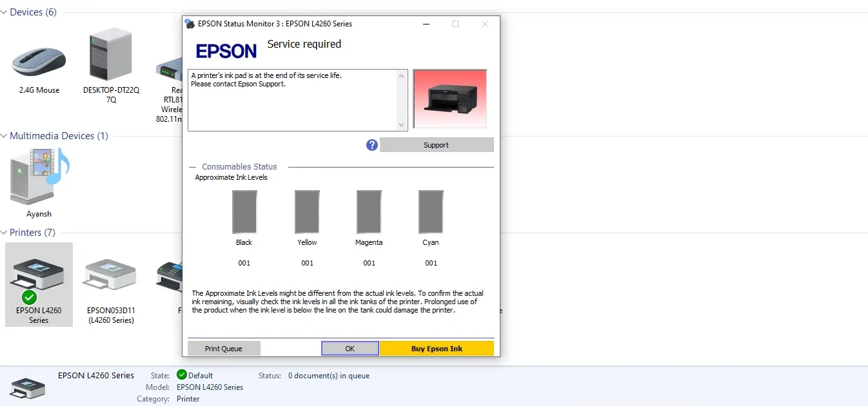The image size is (868, 406).
Task: Click the 001 code under Cyan
Action: tap(431, 263)
